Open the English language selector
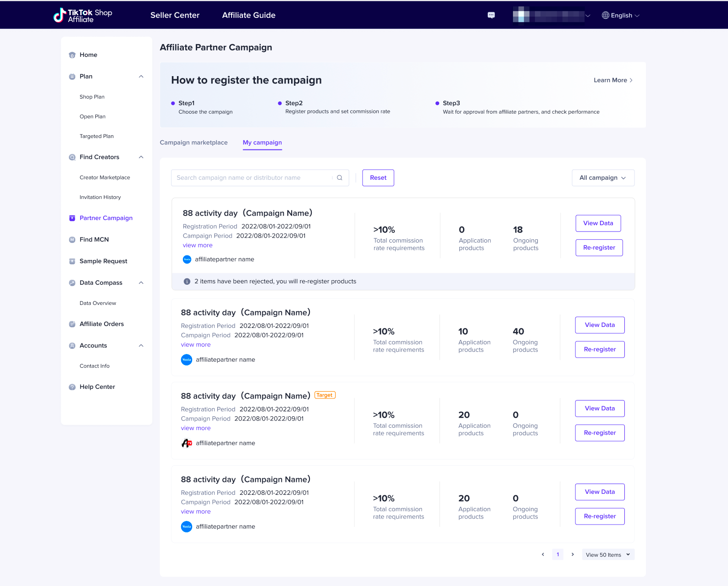Screen dimensions: 728x586 [x=620, y=16]
